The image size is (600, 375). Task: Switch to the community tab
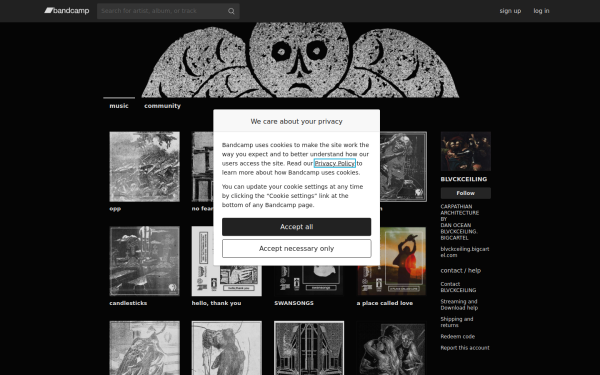click(x=162, y=106)
